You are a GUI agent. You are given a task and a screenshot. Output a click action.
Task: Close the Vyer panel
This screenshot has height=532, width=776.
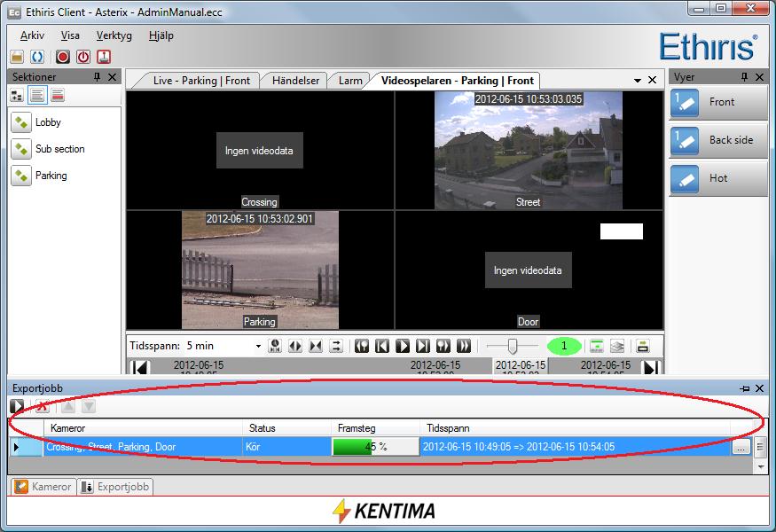tap(759, 77)
